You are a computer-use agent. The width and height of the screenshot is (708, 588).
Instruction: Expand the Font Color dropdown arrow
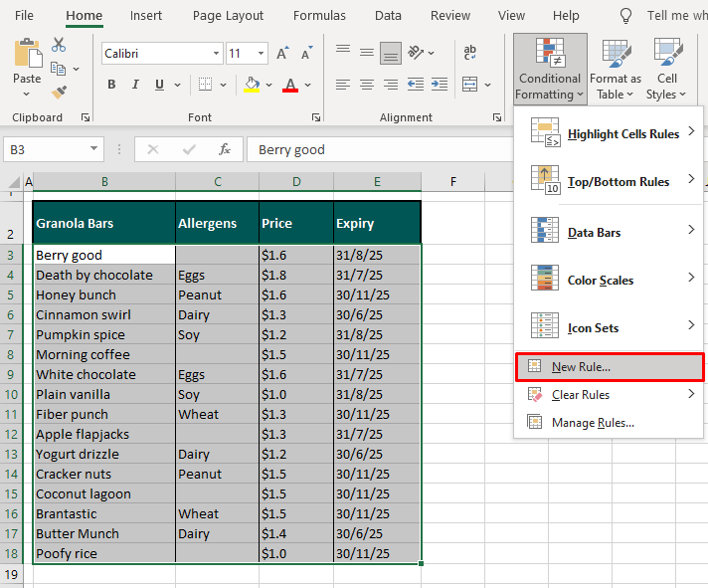coord(308,85)
